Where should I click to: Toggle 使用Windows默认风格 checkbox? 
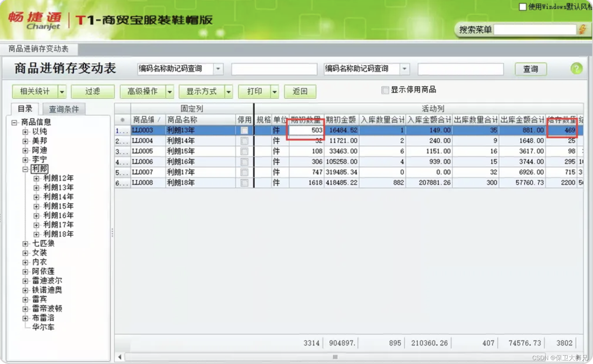click(523, 6)
